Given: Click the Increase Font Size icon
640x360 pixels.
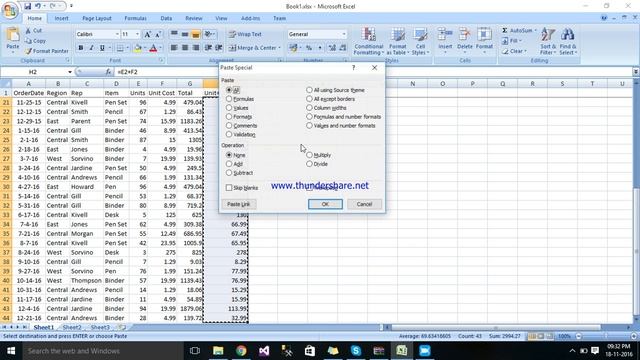Looking at the screenshot, I should click(x=147, y=34).
